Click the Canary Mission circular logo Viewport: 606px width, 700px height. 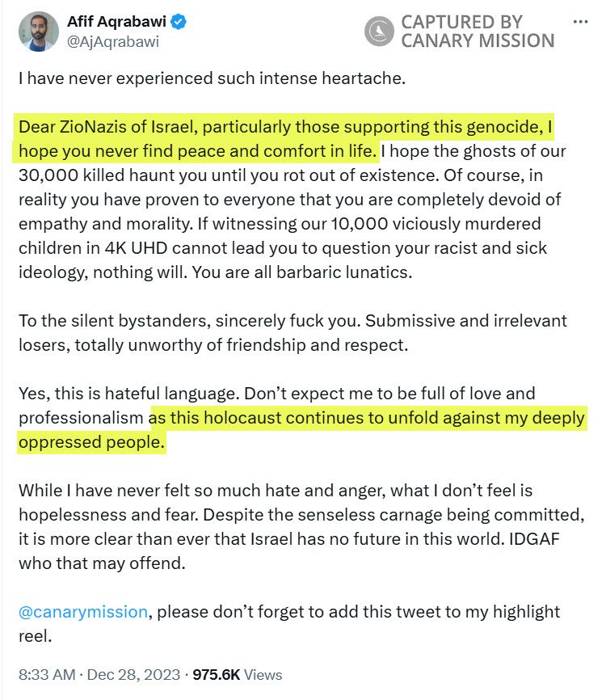[x=379, y=32]
